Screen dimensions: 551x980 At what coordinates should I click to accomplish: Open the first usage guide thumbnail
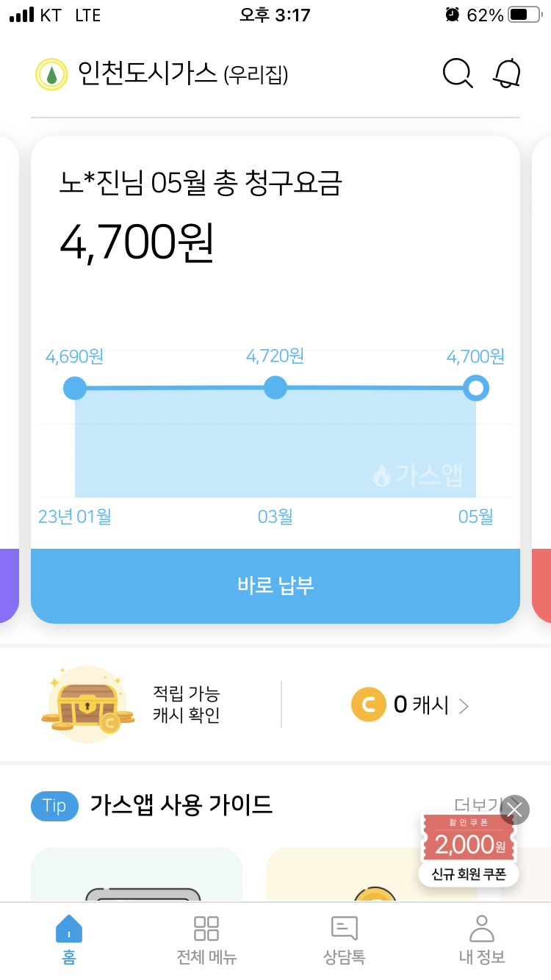click(137, 876)
